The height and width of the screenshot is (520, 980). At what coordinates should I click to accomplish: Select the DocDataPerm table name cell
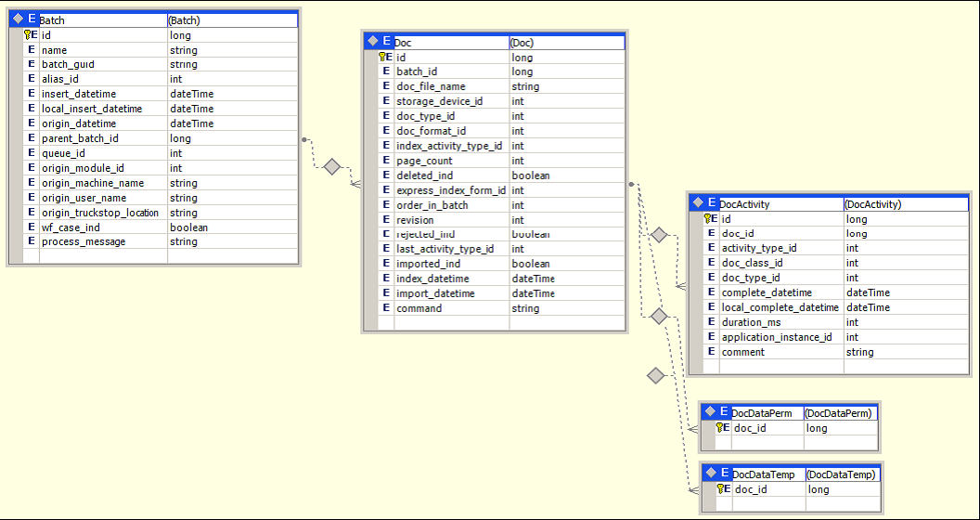tap(767, 413)
